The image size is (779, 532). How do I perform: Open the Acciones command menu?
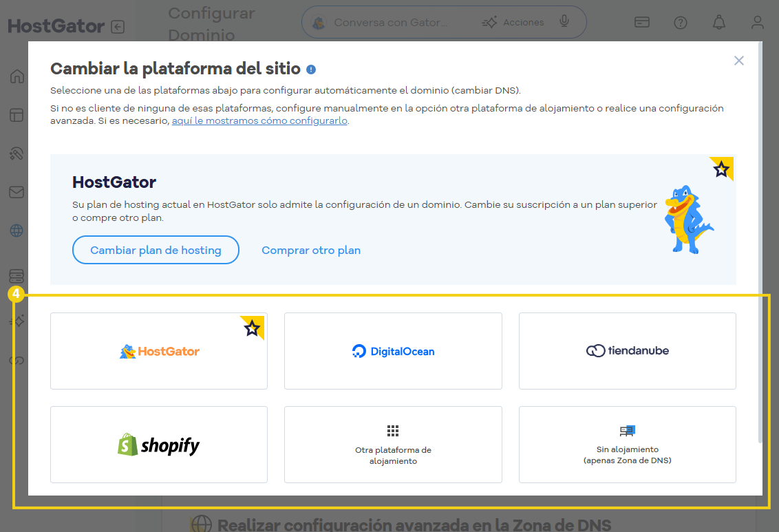(524, 21)
